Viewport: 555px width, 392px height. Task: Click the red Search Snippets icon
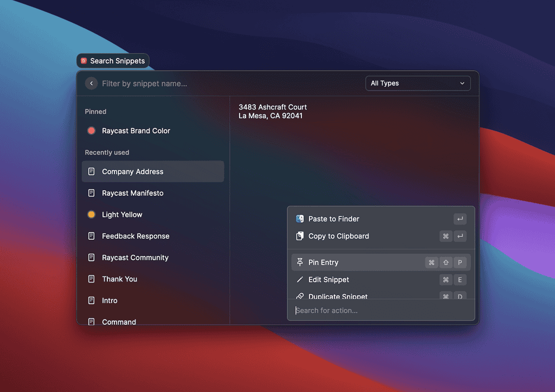(x=84, y=61)
